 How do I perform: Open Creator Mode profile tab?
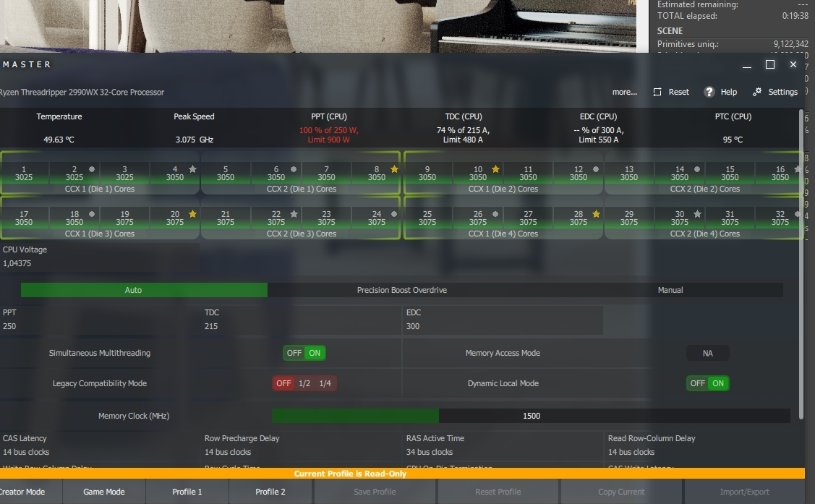(30, 492)
